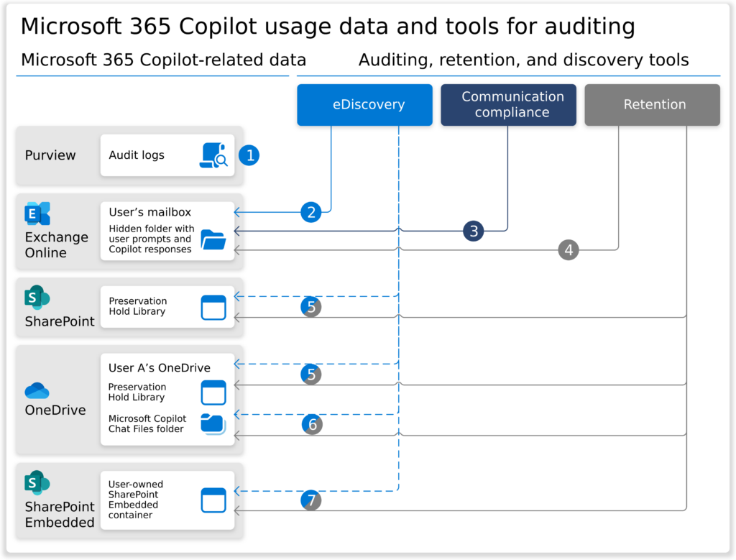Select the User A's OneDrive heading
This screenshot has width=736, height=560.
(x=159, y=368)
